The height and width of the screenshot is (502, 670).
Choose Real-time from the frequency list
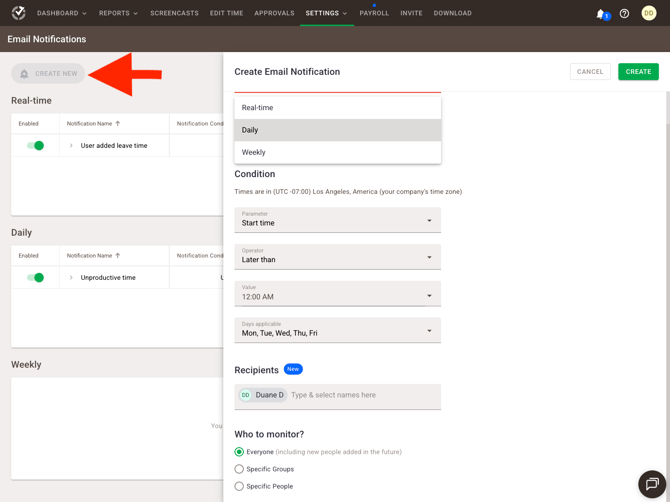[x=338, y=108]
